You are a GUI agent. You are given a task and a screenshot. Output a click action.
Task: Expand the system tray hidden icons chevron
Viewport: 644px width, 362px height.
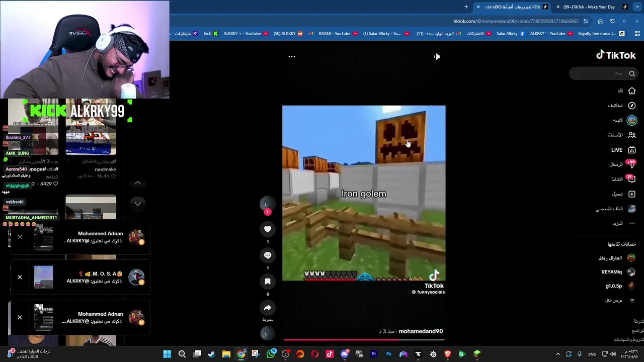pos(557,354)
